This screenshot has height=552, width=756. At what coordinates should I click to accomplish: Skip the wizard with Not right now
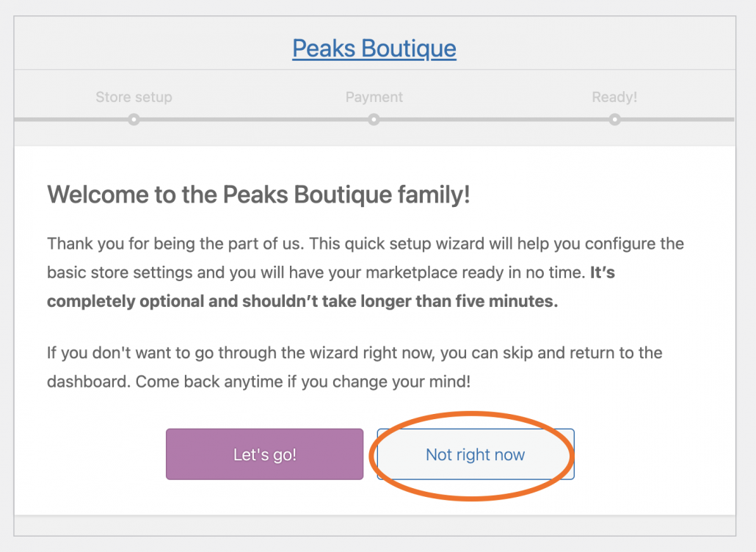(475, 454)
